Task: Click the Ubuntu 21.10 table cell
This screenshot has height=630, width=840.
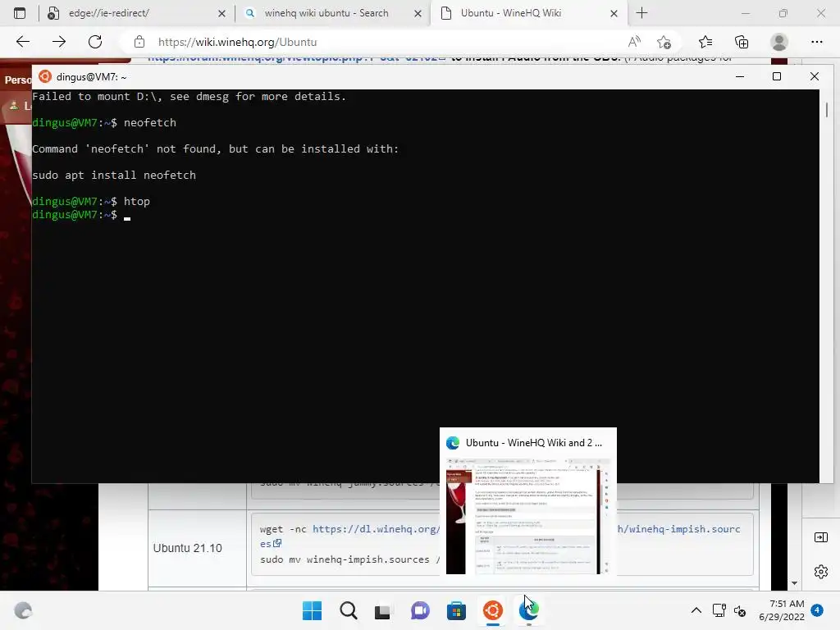Action: click(x=197, y=548)
